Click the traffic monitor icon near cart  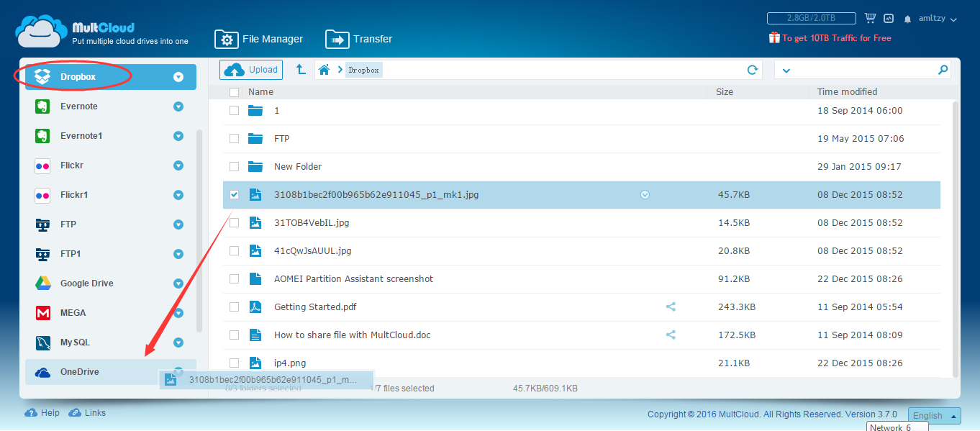click(x=889, y=19)
